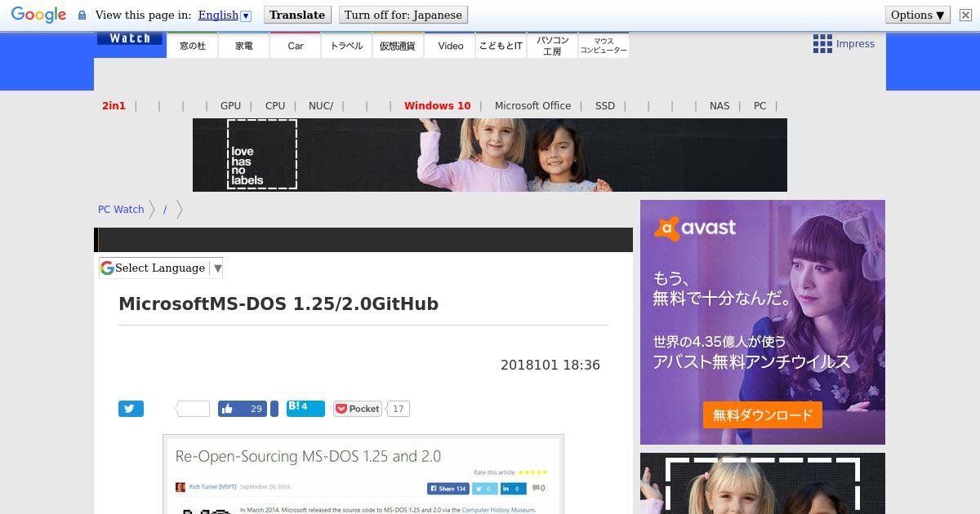Open the lower sidebar ad with children
This screenshot has height=514, width=980.
(x=763, y=483)
